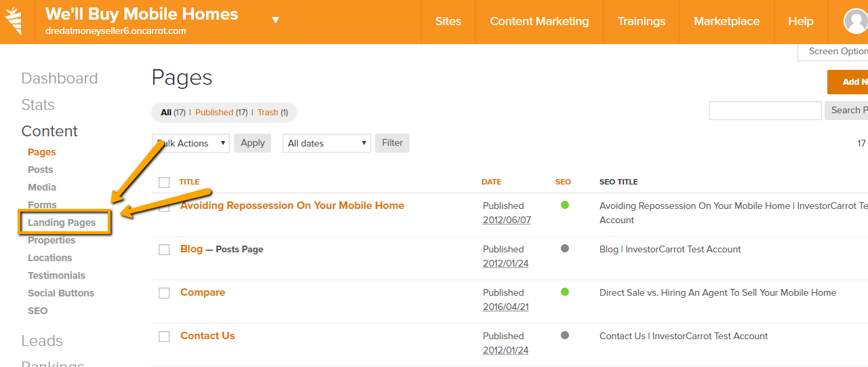Viewport: 868px width, 367px height.
Task: Click gray SEO dot for Blog page
Action: coord(565,248)
